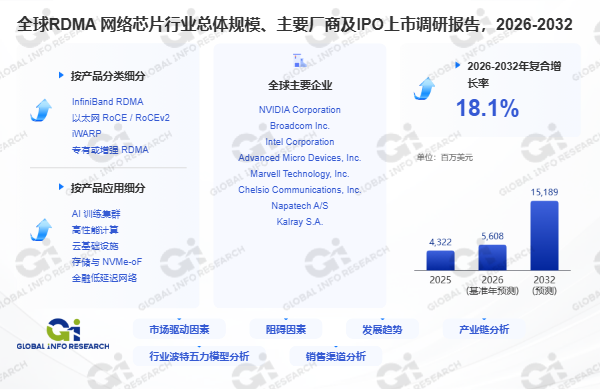The image size is (600, 390).
Task: Click the 全球主要企业 heading
Action: pos(300,85)
